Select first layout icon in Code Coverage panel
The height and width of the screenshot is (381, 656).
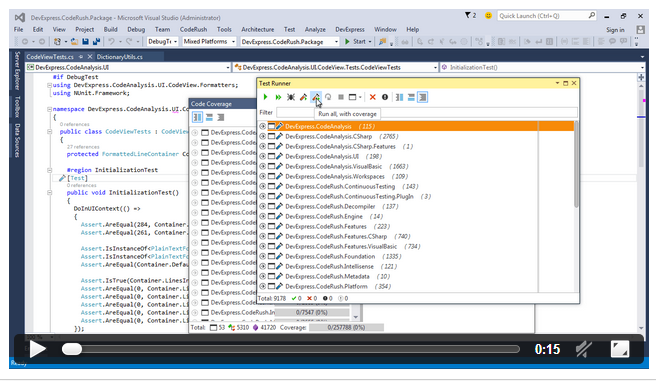(x=197, y=117)
